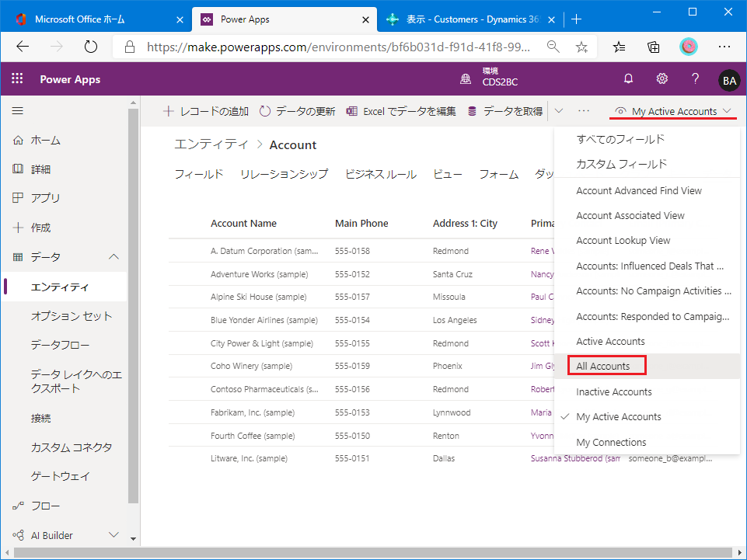Open the My Active Accounts view dropdown

673,111
